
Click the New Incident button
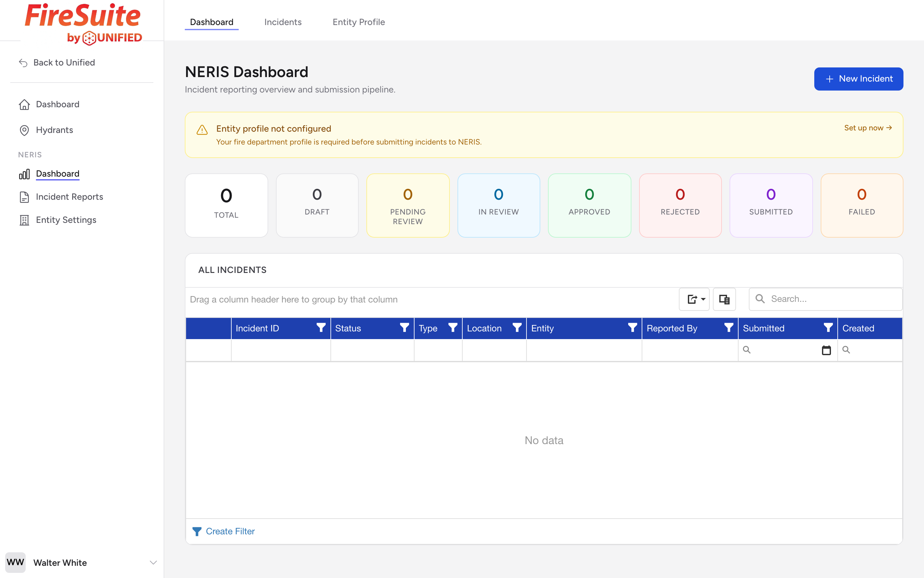point(858,79)
